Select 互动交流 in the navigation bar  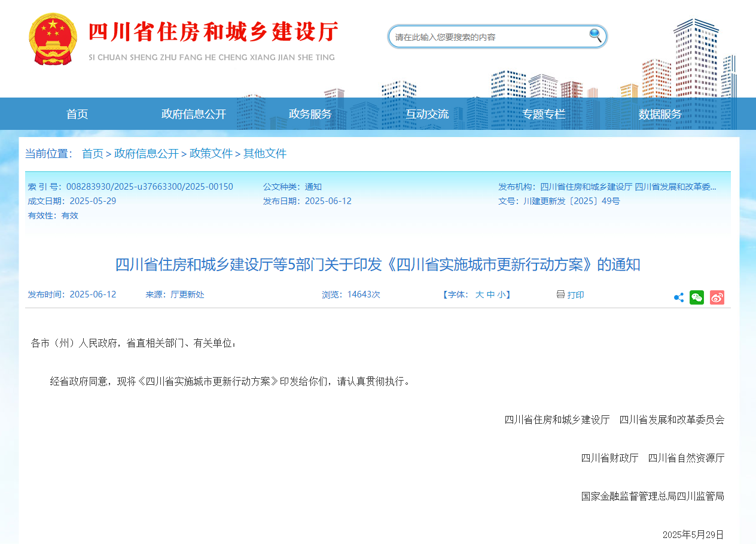(427, 114)
